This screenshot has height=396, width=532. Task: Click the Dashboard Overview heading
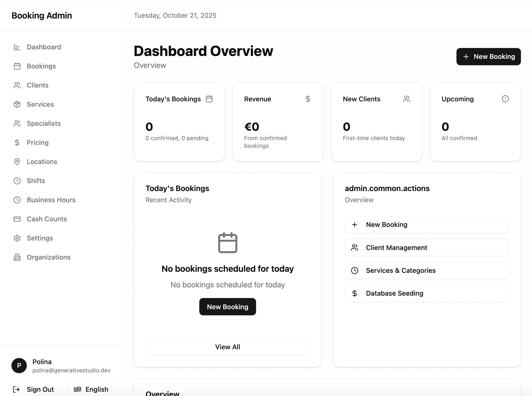203,51
